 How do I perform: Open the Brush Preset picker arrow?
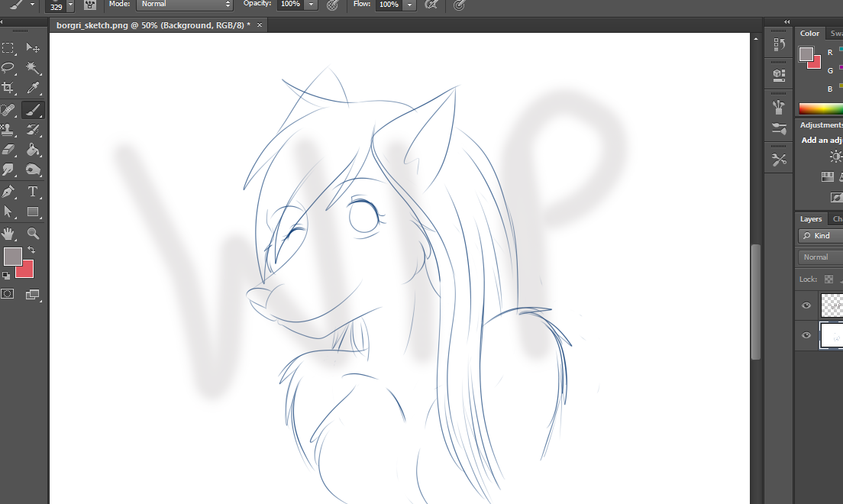pyautogui.click(x=70, y=5)
